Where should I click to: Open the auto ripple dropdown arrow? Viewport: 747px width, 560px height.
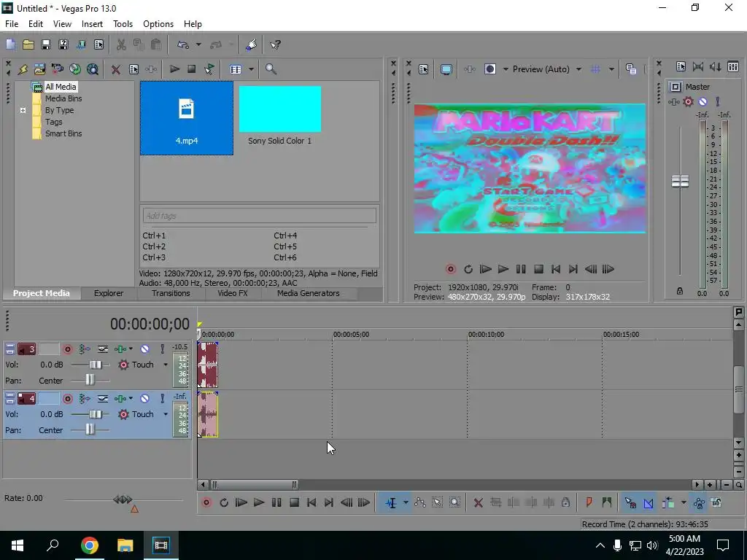tap(683, 502)
